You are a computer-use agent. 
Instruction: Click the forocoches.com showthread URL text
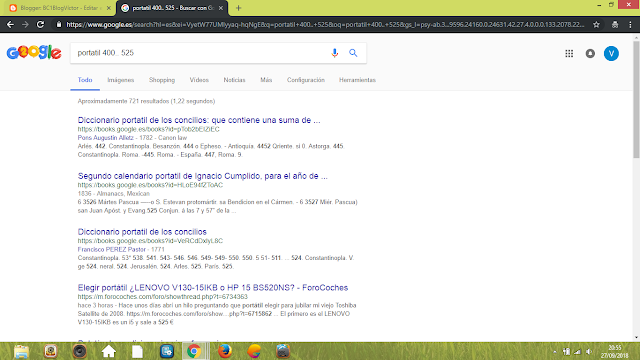point(162,297)
